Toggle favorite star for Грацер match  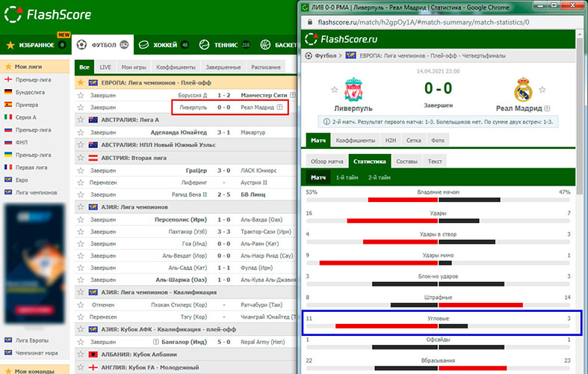point(80,171)
